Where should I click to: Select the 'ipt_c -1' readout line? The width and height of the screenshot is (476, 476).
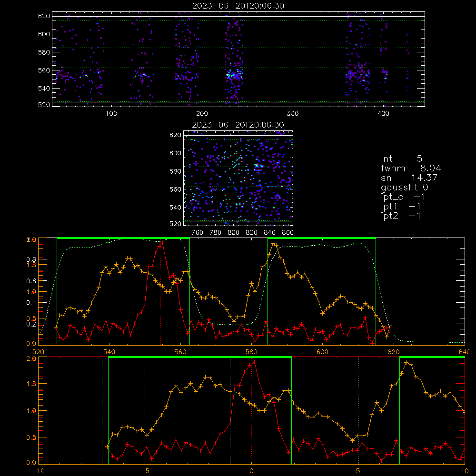click(403, 197)
